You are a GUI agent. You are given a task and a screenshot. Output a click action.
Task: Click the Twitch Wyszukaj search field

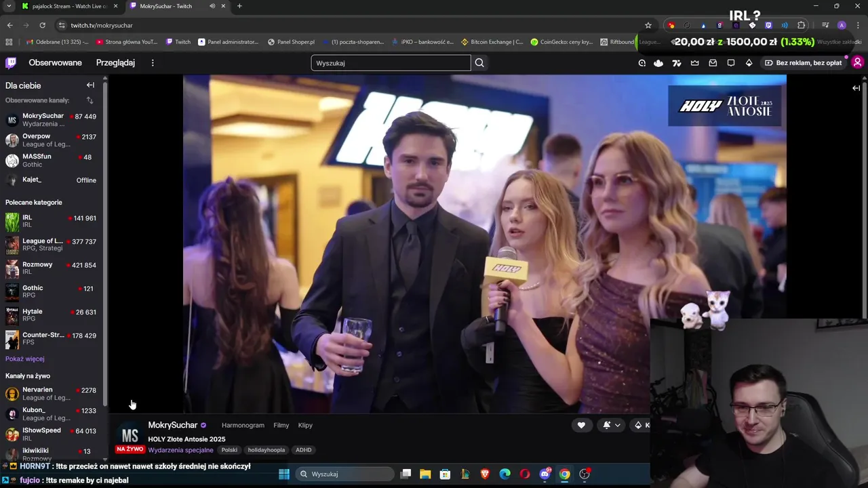(391, 63)
